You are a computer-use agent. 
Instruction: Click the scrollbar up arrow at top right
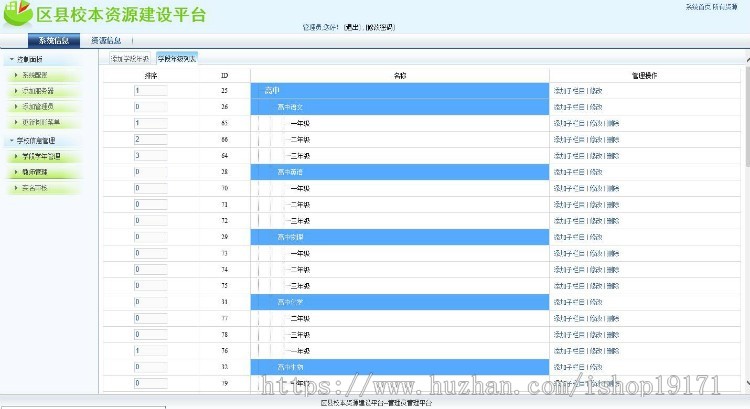pyautogui.click(x=748, y=60)
